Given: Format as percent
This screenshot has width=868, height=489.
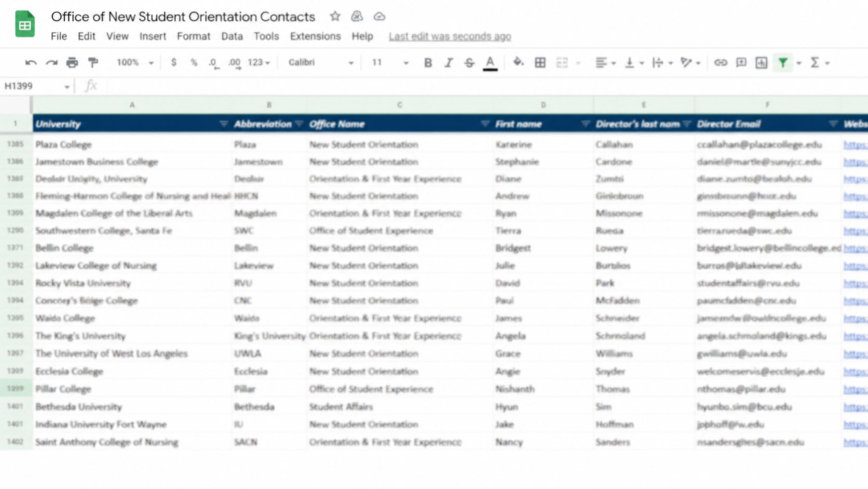Looking at the screenshot, I should (194, 62).
